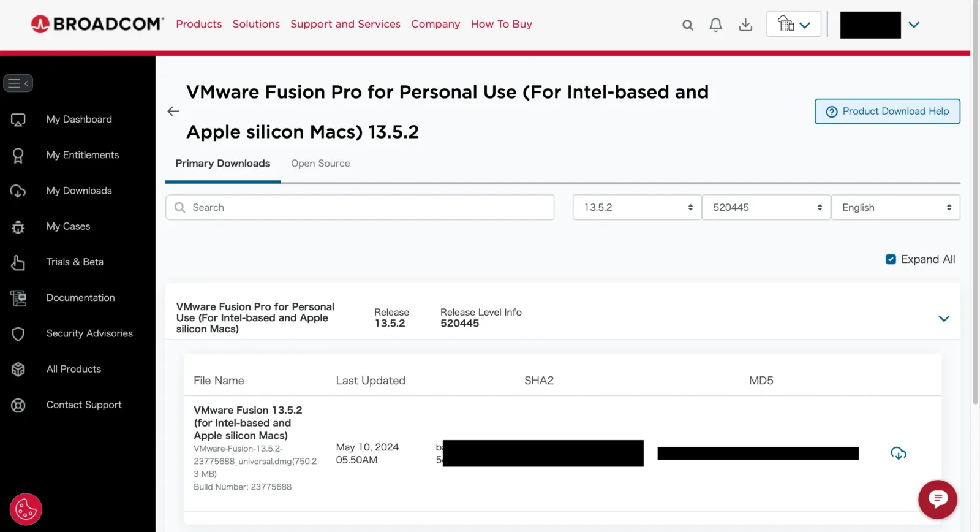Click the File Name column header

(219, 381)
